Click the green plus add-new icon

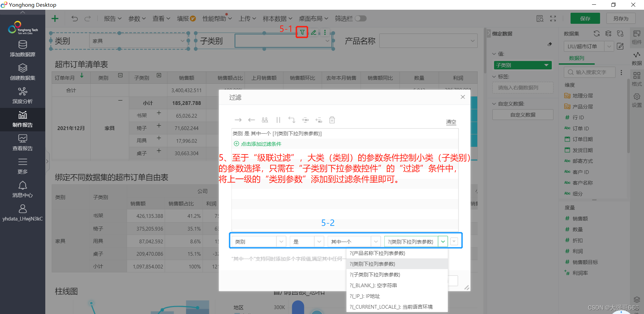pos(55,18)
